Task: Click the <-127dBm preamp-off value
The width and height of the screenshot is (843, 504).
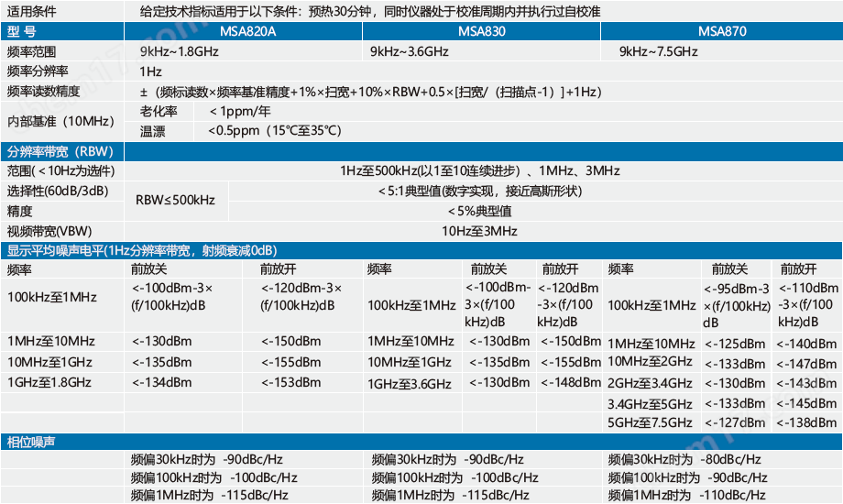Action: pyautogui.click(x=735, y=422)
